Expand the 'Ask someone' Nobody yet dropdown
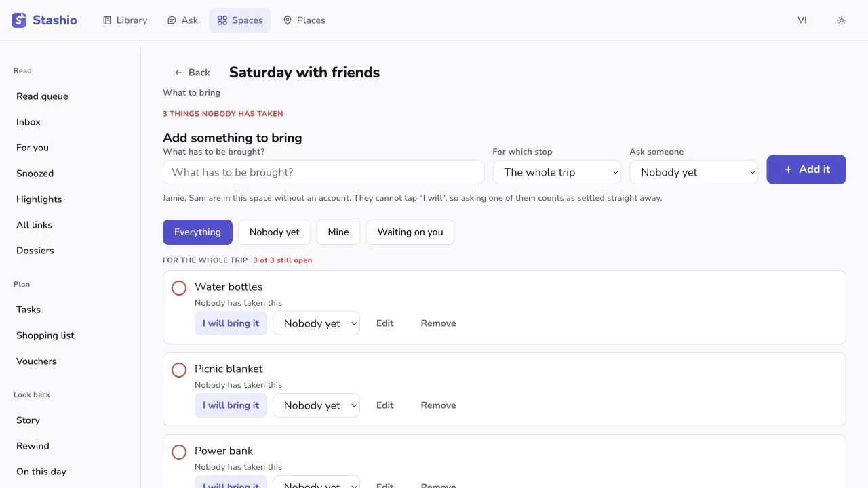The width and height of the screenshot is (868, 488). [x=694, y=172]
